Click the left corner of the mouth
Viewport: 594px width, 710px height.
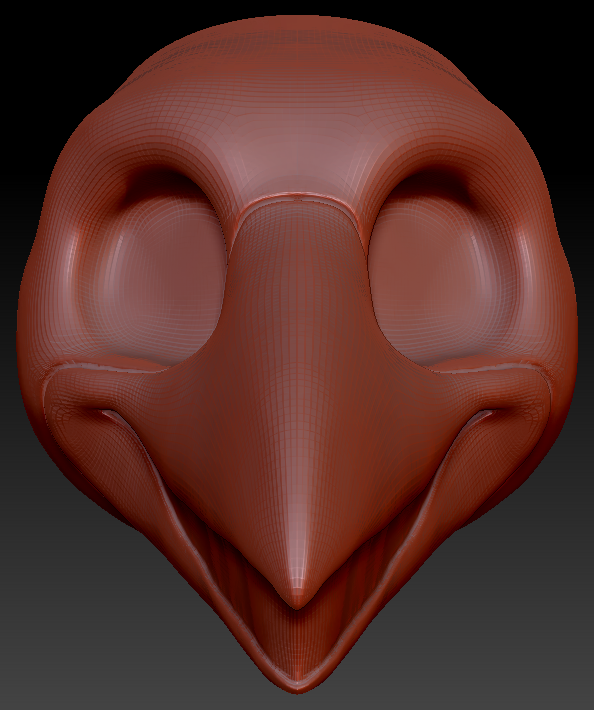pos(102,412)
